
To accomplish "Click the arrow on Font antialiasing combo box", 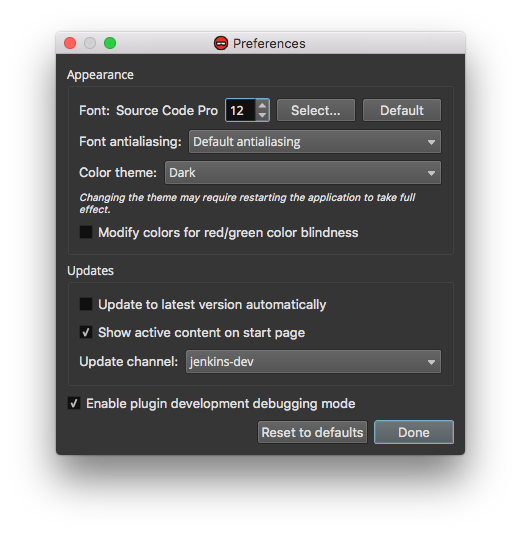I will point(431,142).
